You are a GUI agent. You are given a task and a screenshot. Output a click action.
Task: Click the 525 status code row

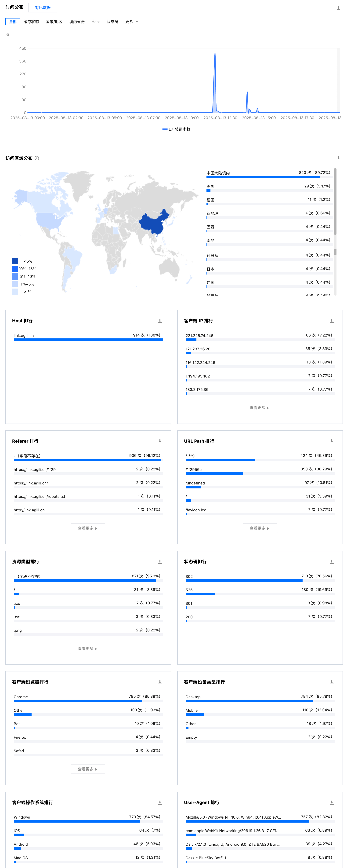point(260,591)
